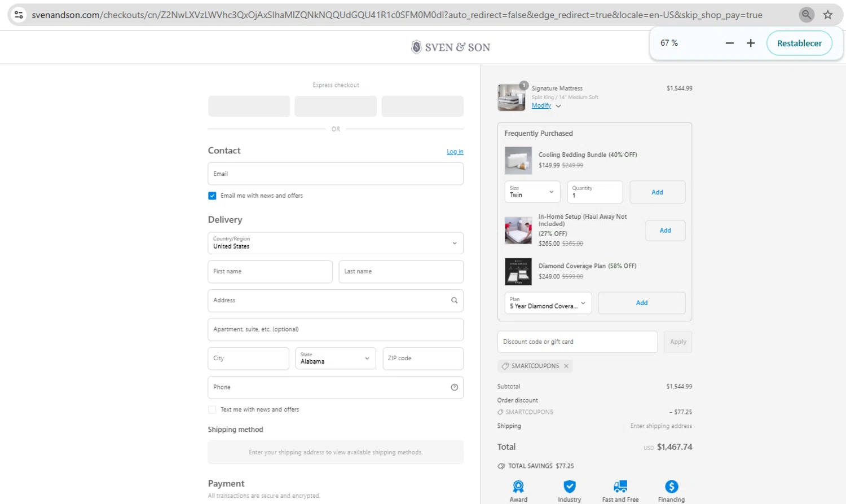This screenshot has width=846, height=504.
Task: Open the Diamond Coverage Plan dropdown
Action: tap(548, 303)
